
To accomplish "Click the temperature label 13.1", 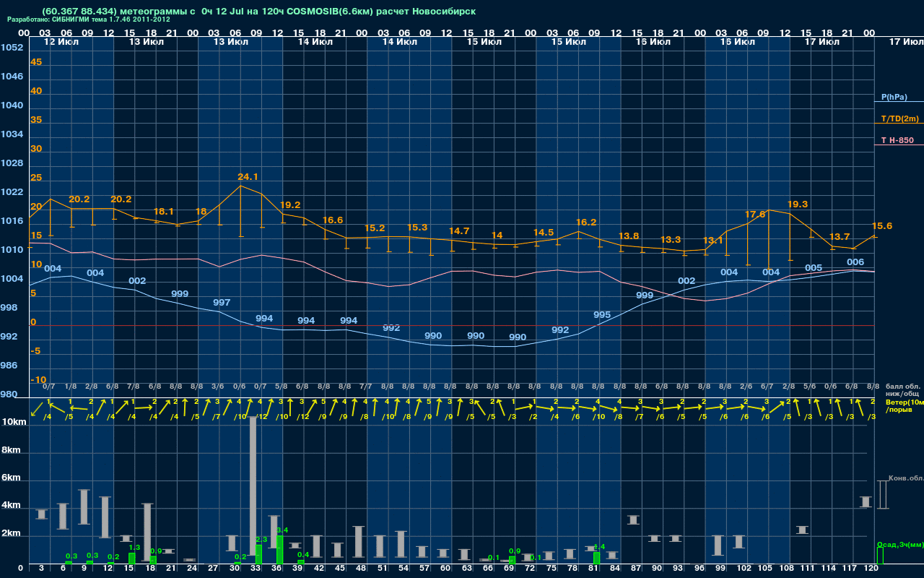I will click(713, 241).
